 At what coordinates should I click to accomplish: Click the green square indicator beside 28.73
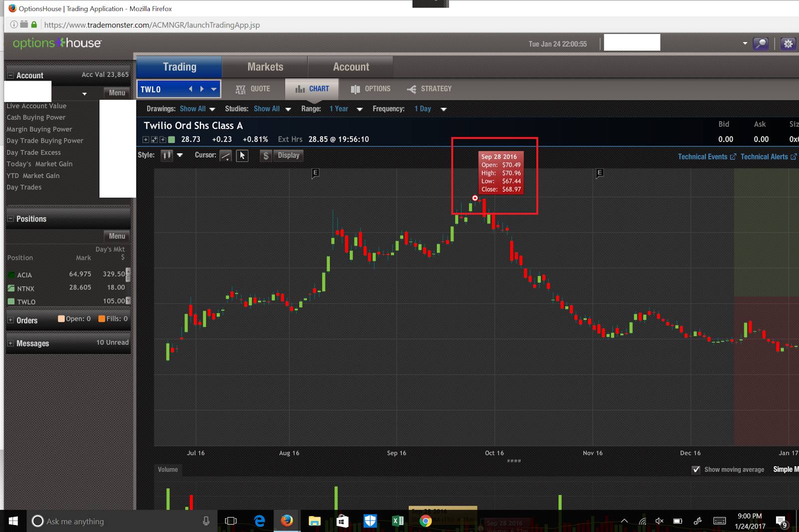171,140
